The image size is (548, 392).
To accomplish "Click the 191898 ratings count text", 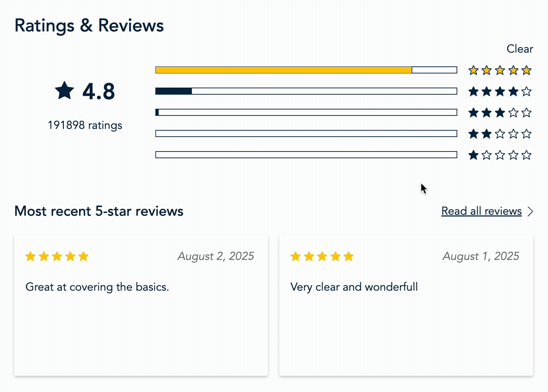I will tap(85, 125).
